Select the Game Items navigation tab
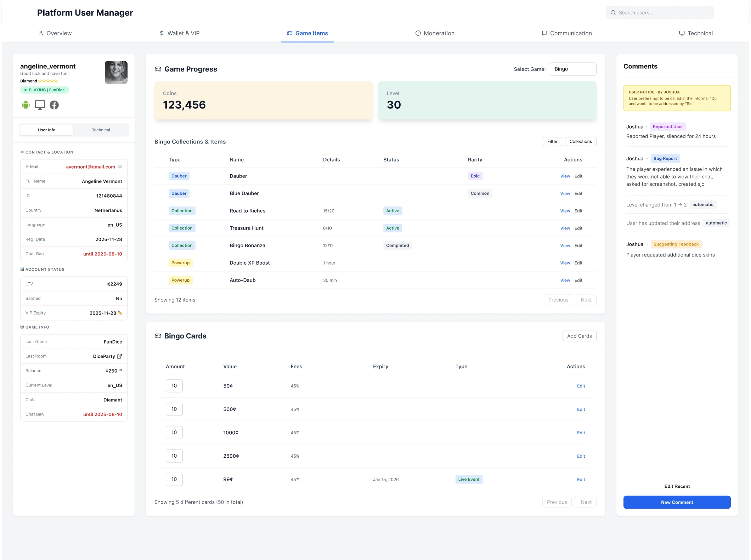Screen dimensions: 751x560 click(307, 33)
